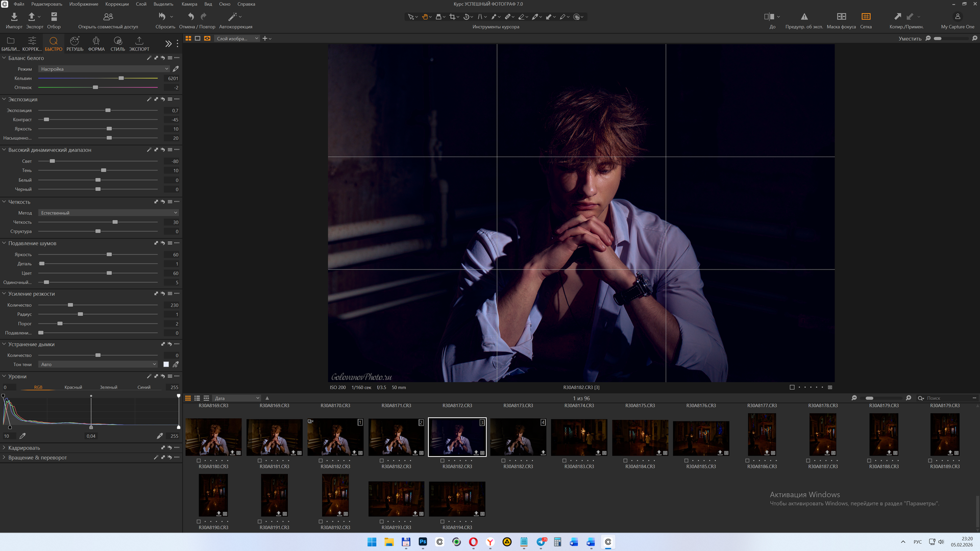Toggle the Before (До) comparison view
This screenshot has height=551, width=980.
coord(769,17)
